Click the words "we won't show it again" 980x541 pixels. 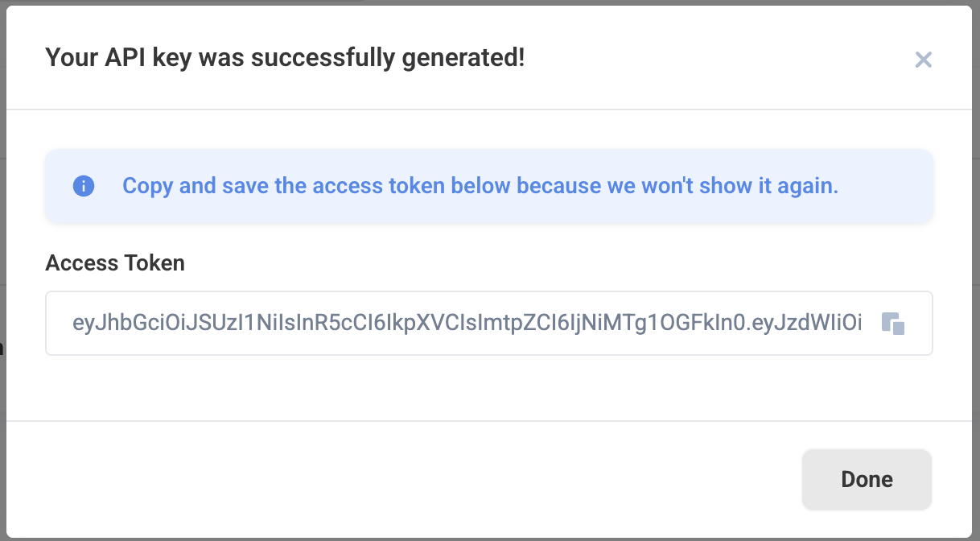tap(724, 186)
